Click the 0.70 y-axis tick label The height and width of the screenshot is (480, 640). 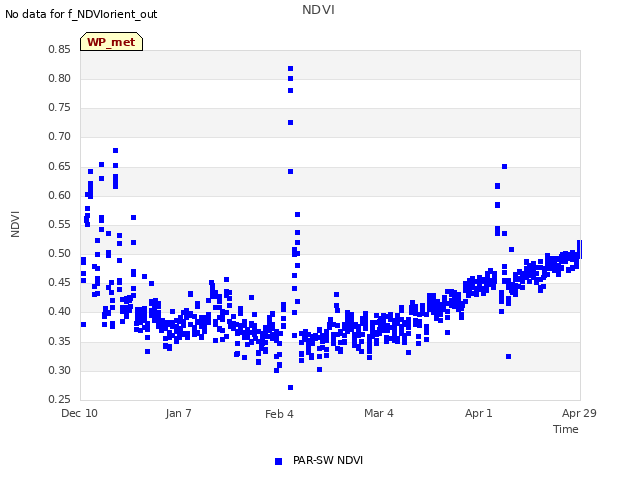60,137
